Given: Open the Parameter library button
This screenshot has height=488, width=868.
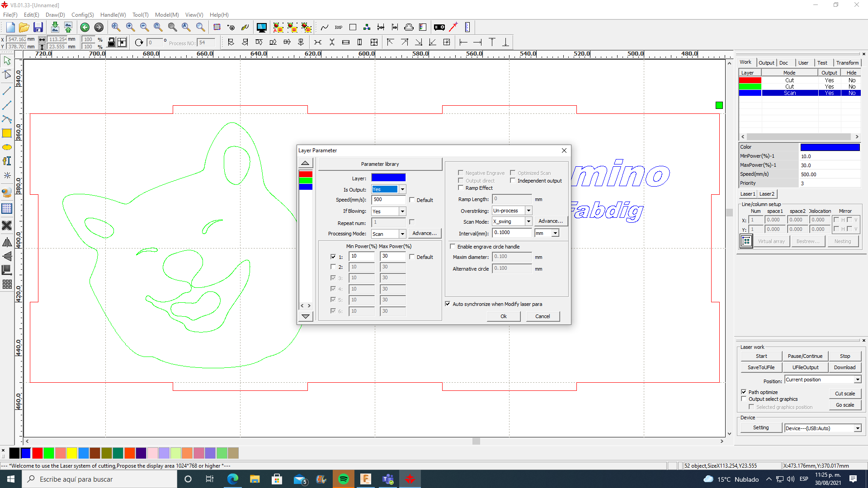Looking at the screenshot, I should [x=380, y=164].
